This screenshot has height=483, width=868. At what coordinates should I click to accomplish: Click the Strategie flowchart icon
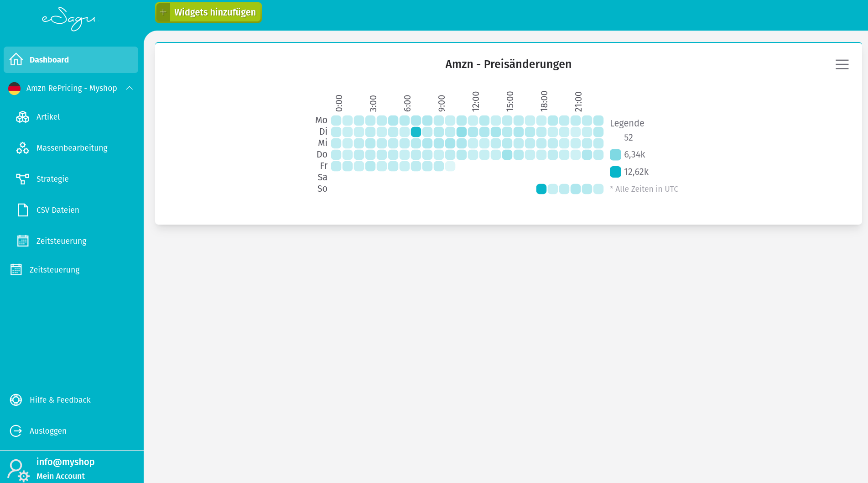coord(22,179)
